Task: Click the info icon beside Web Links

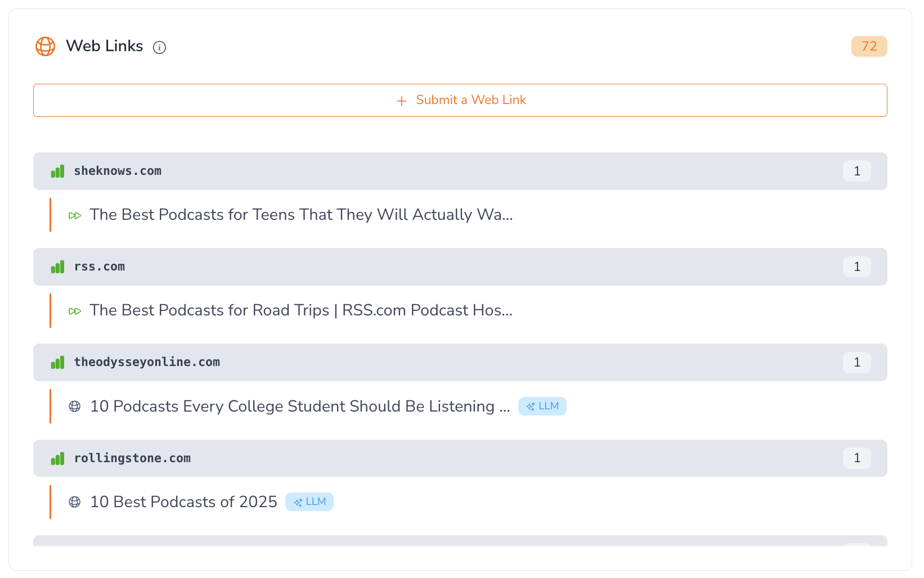Action: [x=160, y=48]
